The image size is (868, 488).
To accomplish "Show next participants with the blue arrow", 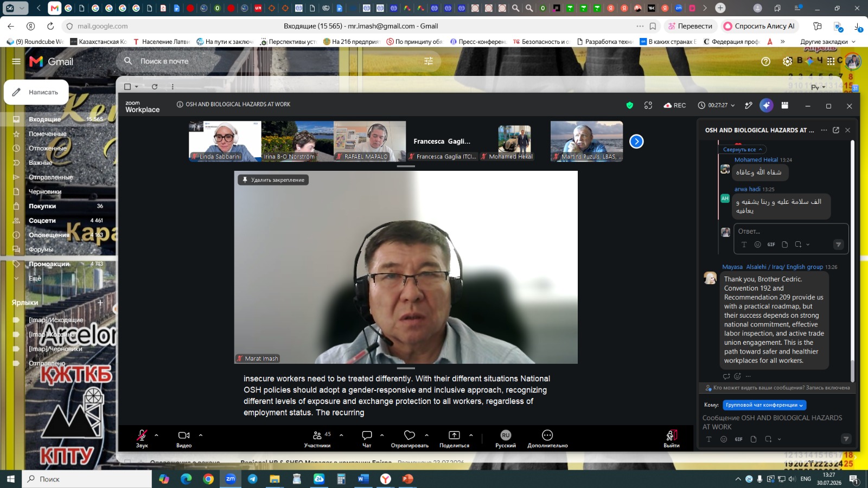I will 636,142.
